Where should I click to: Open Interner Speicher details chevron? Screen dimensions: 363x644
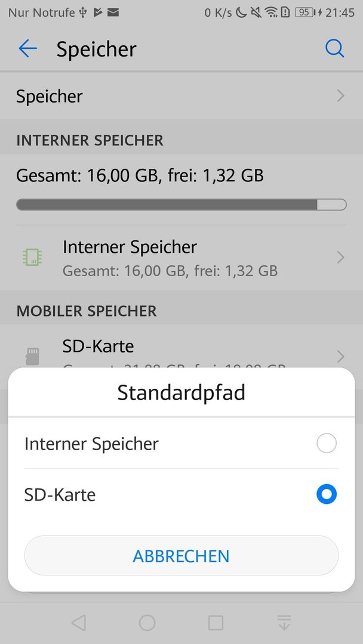point(340,258)
